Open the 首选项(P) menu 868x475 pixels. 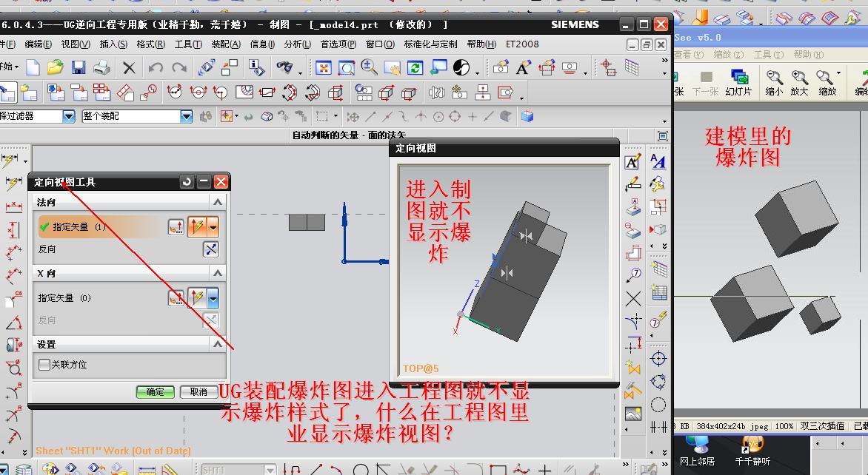tap(338, 44)
